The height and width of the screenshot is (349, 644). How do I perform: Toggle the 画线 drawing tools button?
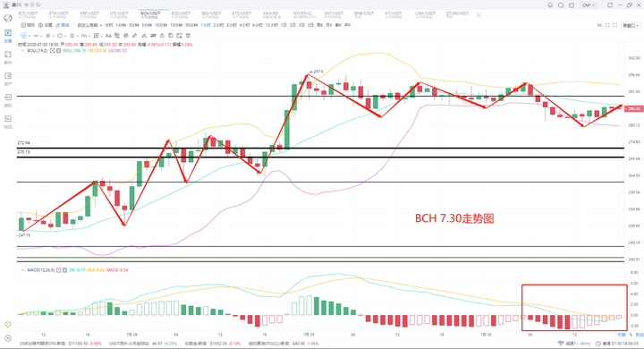pyautogui.click(x=63, y=25)
